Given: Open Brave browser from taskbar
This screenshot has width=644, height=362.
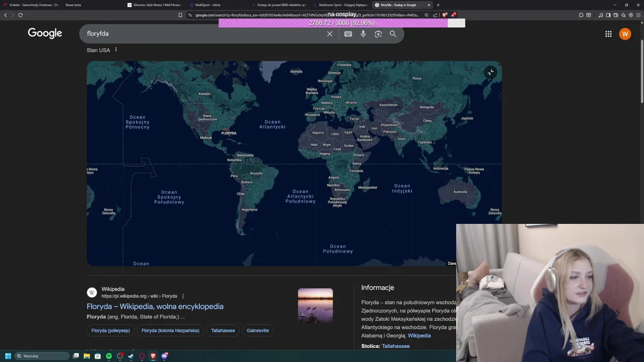Looking at the screenshot, I should tap(153, 356).
